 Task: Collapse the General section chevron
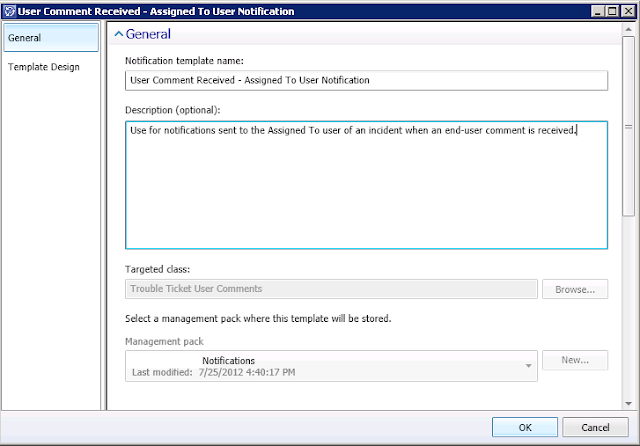pyautogui.click(x=119, y=34)
